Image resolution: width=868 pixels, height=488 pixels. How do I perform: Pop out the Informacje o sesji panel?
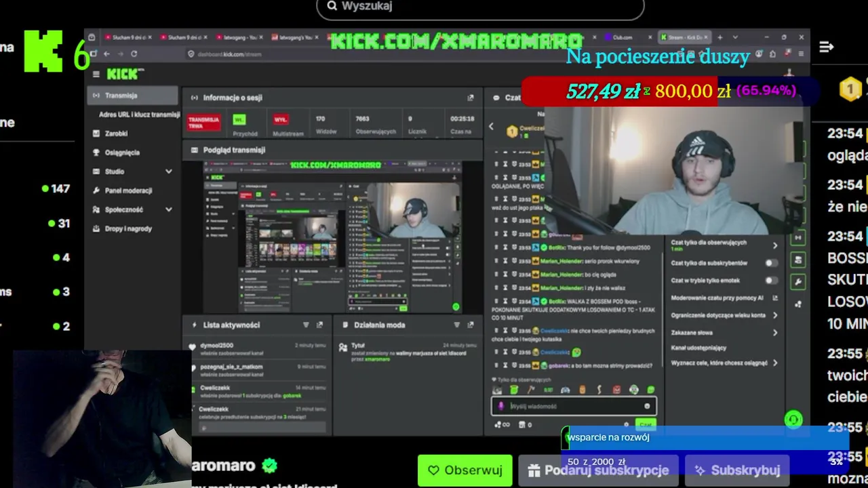[x=471, y=98]
